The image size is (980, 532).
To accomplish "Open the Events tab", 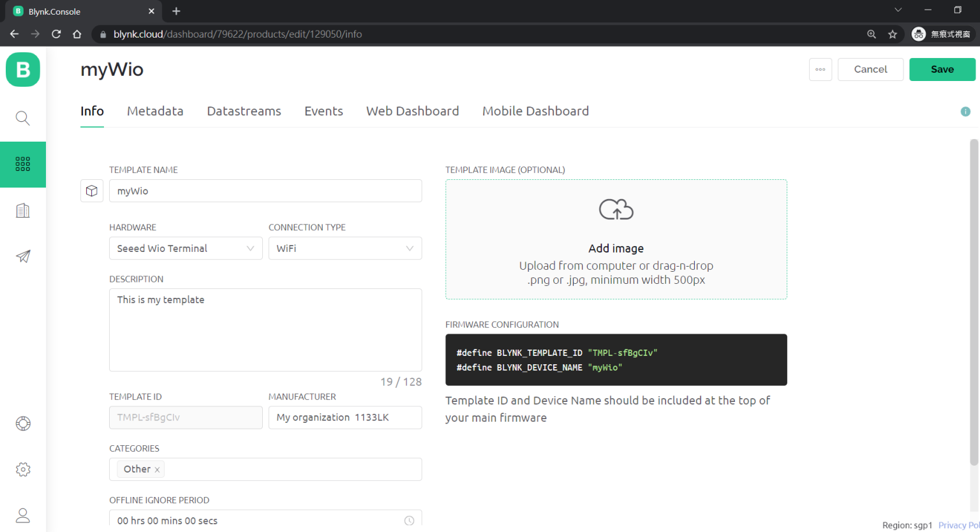I will click(323, 111).
